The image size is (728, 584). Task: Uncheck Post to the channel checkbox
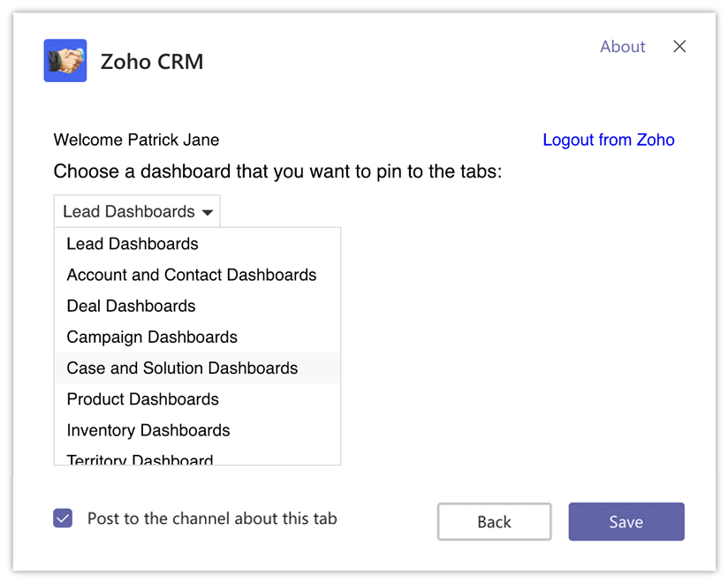(x=63, y=518)
